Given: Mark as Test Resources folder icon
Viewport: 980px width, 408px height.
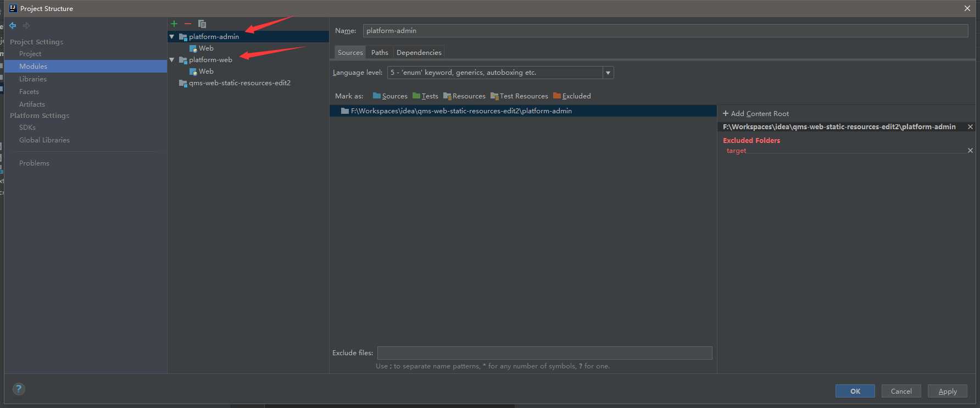Looking at the screenshot, I should [x=494, y=96].
